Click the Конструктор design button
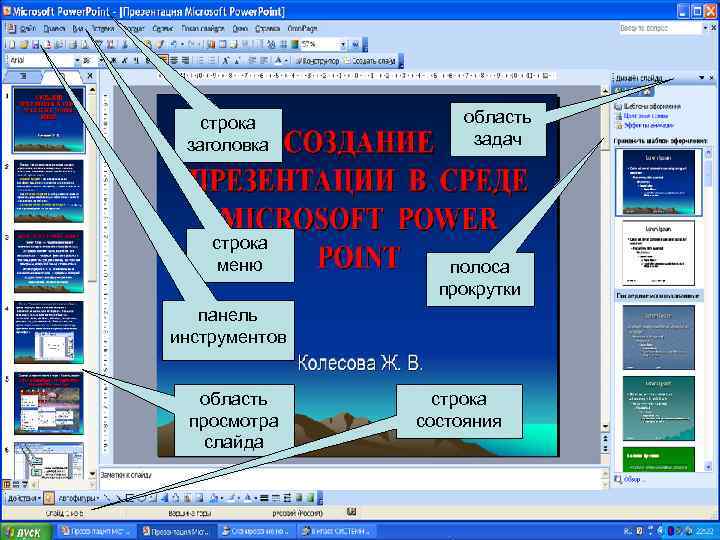720x540 pixels. pos(318,61)
